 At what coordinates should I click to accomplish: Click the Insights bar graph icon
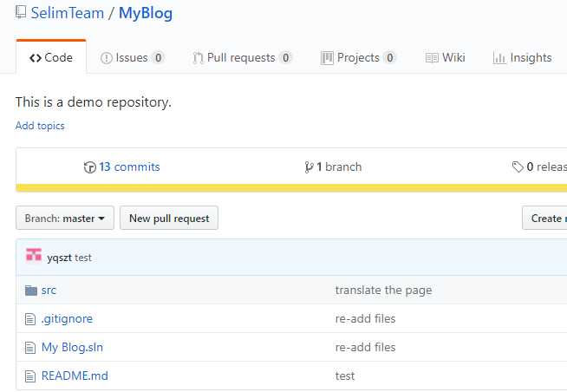(x=499, y=58)
